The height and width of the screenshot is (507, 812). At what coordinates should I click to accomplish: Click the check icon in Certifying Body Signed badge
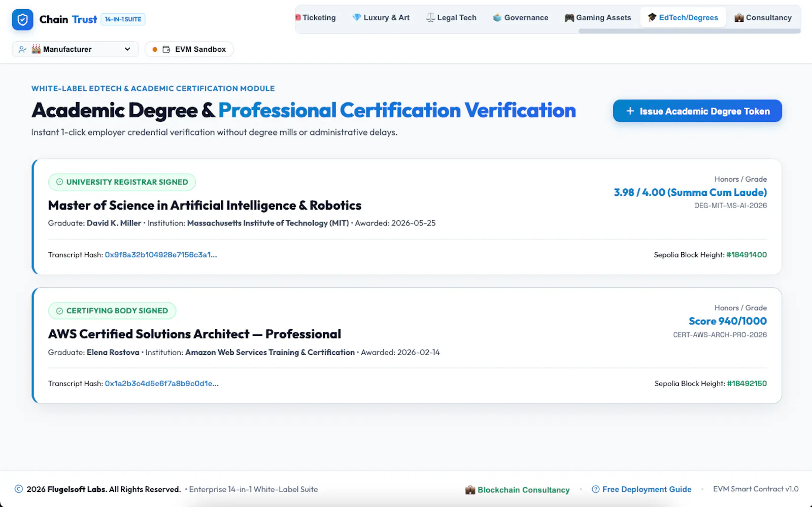pos(59,311)
